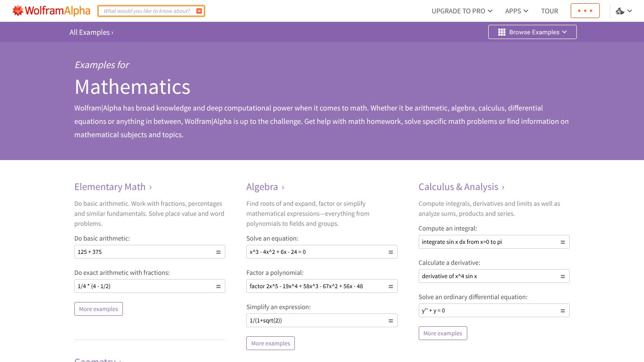Screen dimensions: 644x362
Task: Click the compute icon beside "x^3 - 4x^2 + 6x - 24 = 0"
Action: click(x=390, y=251)
